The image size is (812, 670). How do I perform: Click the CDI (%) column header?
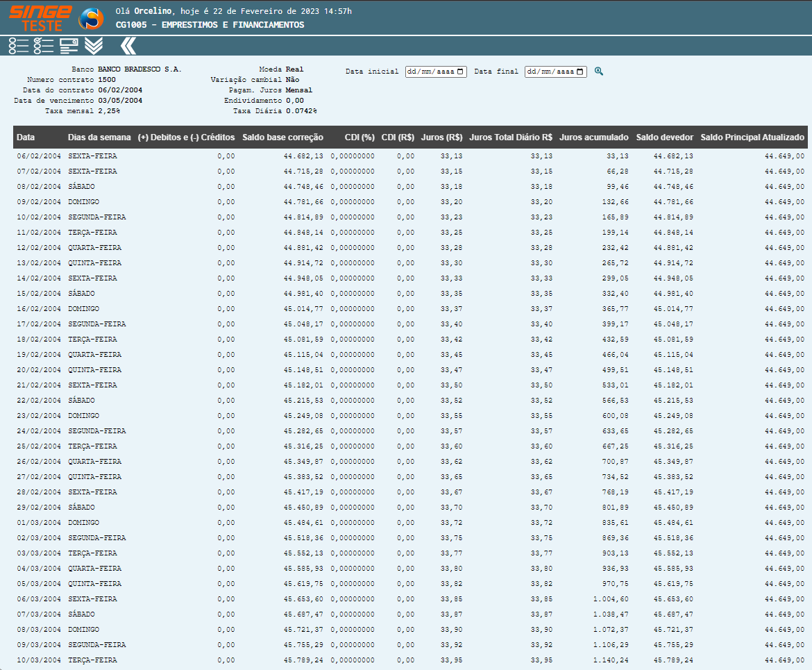click(360, 137)
